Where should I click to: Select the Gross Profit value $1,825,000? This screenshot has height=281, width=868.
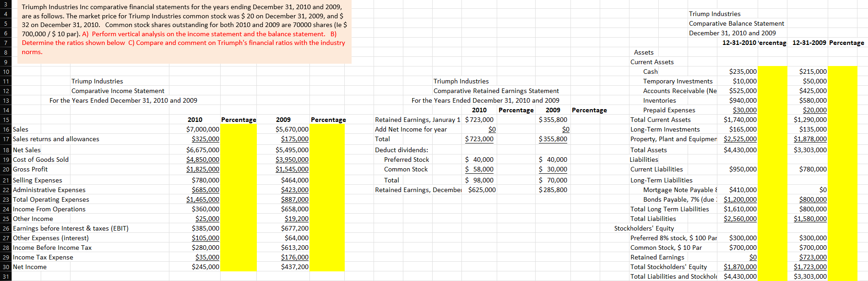202,169
